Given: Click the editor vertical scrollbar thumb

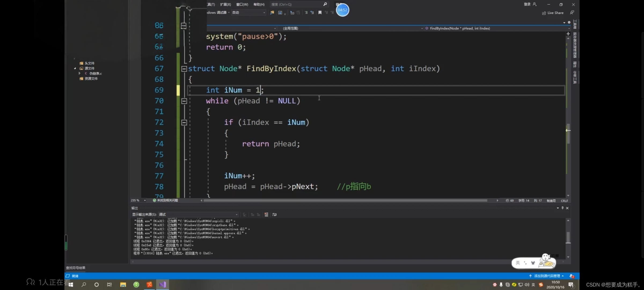Looking at the screenshot, I should 568,133.
